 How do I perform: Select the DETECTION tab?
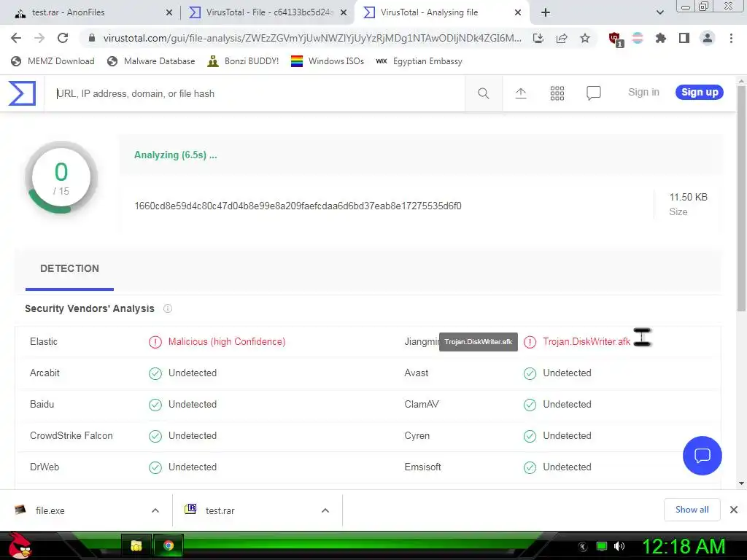point(69,269)
